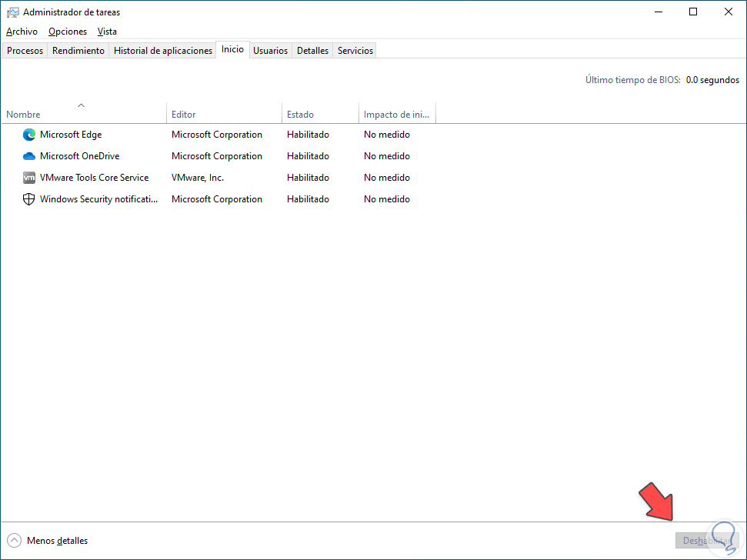Click the Windows Security shield icon
The image size is (747, 560).
(x=29, y=199)
